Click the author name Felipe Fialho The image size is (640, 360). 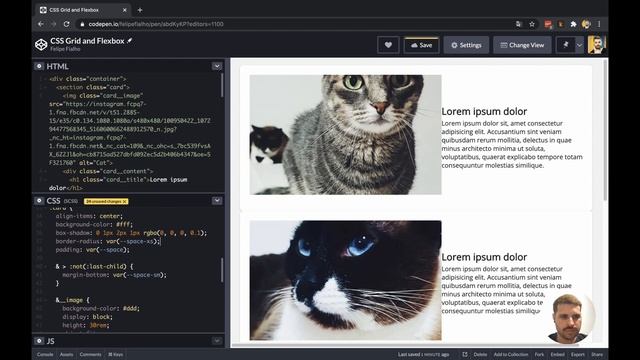pos(65,49)
